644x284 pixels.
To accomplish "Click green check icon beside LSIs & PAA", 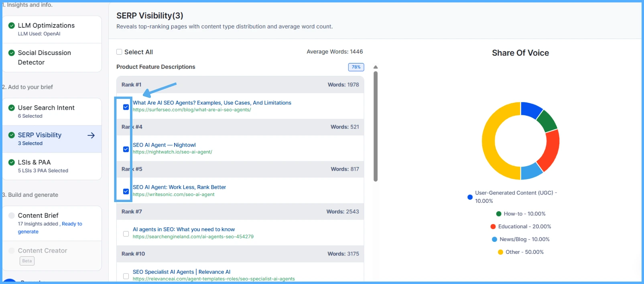I will click(x=12, y=162).
